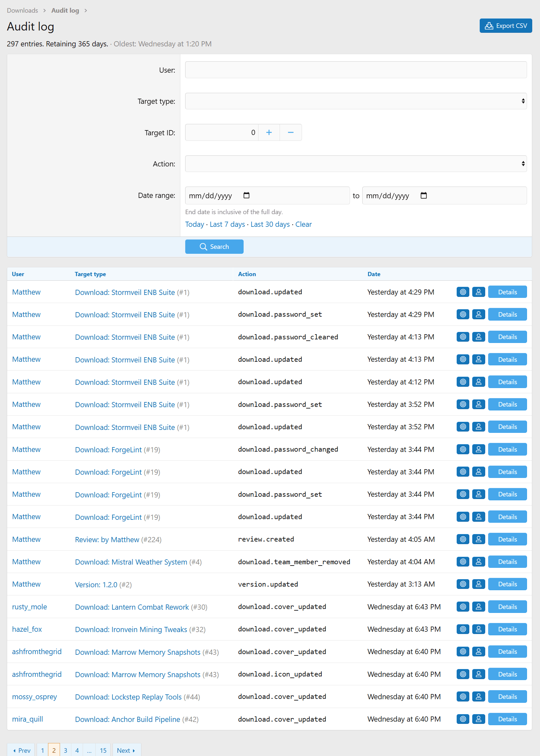This screenshot has height=756, width=540.
Task: Go to the previous page with Prev
Action: point(21,750)
